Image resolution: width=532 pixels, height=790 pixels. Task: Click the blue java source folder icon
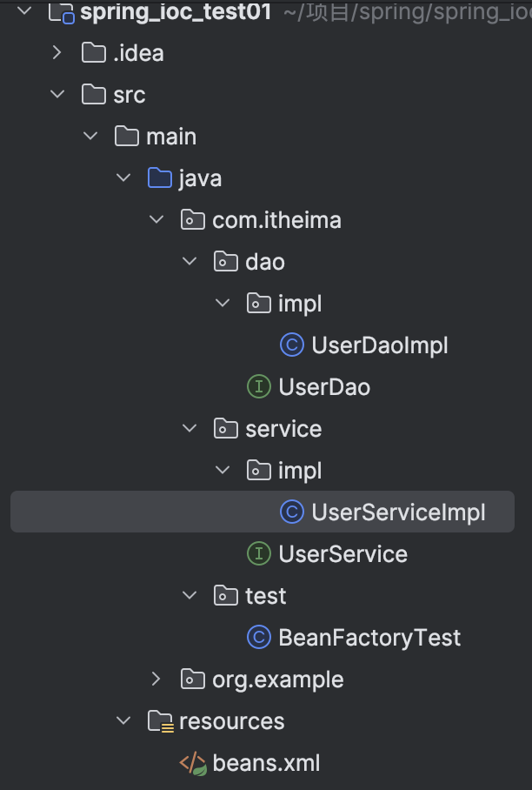(x=160, y=177)
